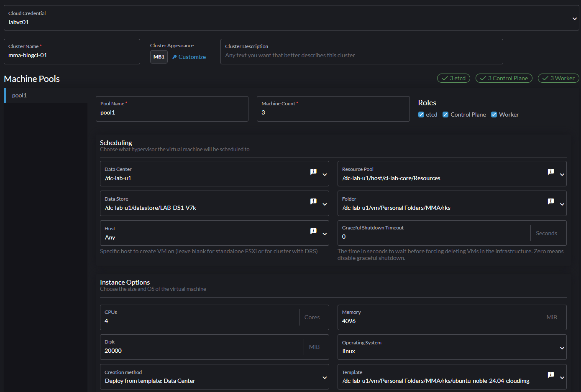This screenshot has width=581, height=392.
Task: Click the Template field info icon
Action: [x=551, y=375]
